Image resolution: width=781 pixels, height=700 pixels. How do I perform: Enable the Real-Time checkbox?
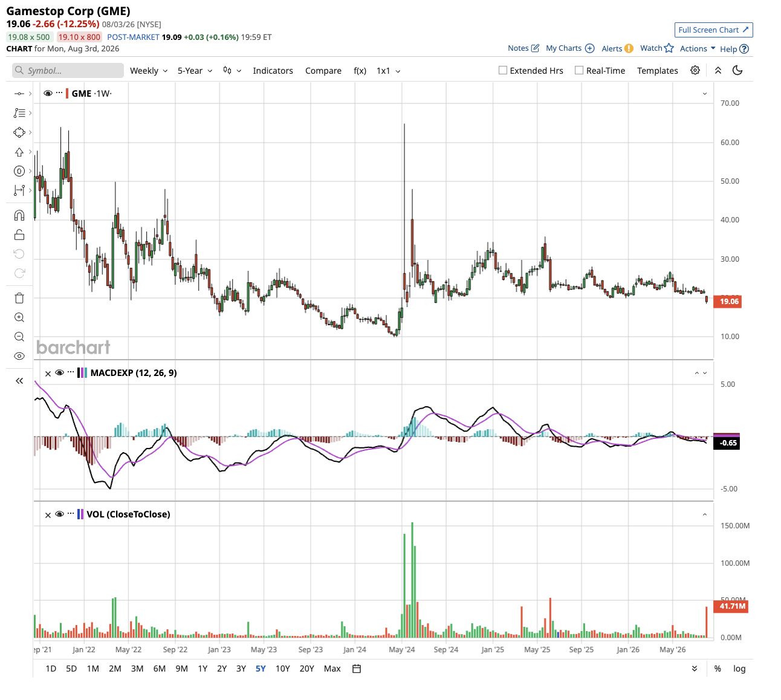[579, 71]
